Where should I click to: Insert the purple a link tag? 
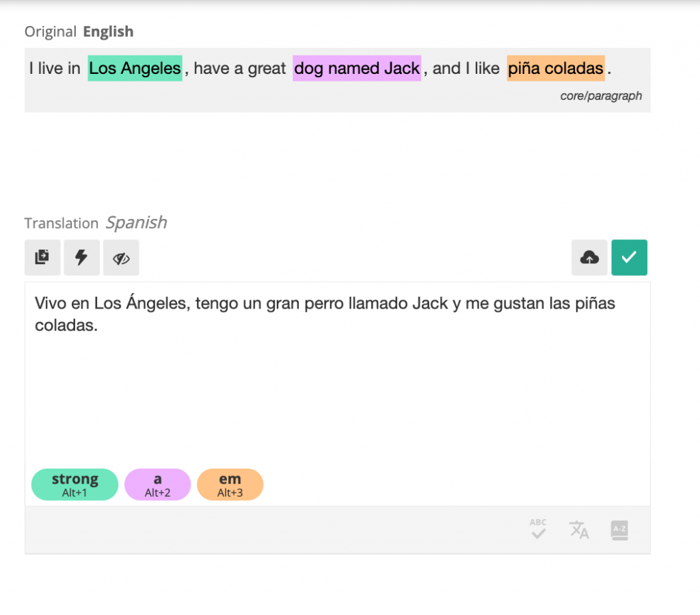[158, 484]
